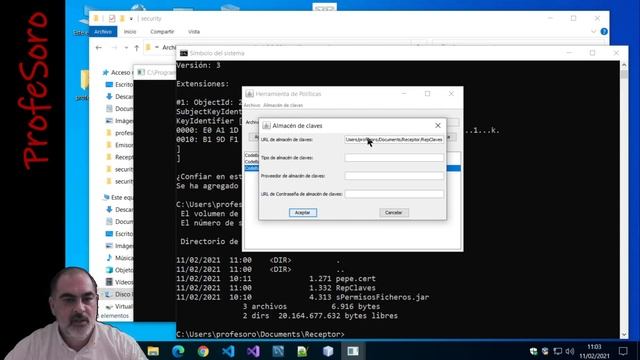Select Este equipo in the navigation pane
The height and width of the screenshot is (360, 640).
pyautogui.click(x=118, y=197)
